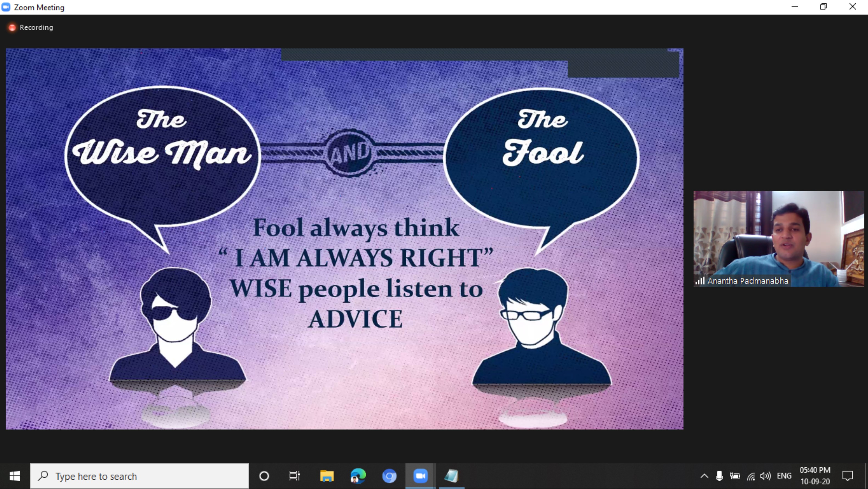
Task: Click the battery status tray icon
Action: (x=735, y=476)
